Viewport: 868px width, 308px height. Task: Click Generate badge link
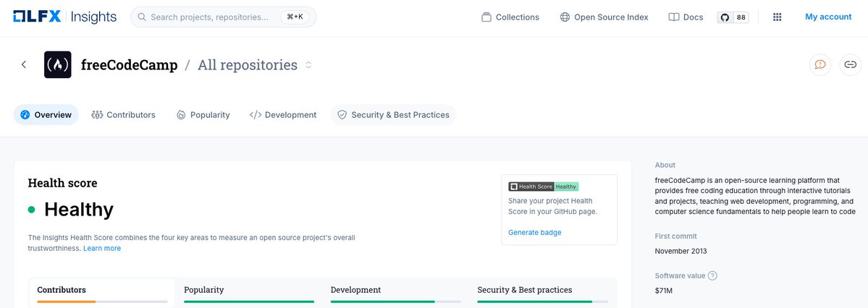(535, 232)
